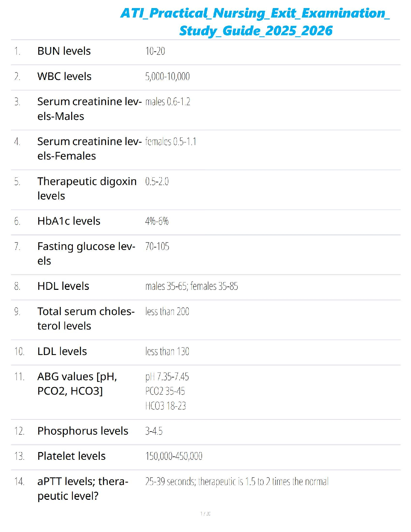Screen dimensions: 411x532
Task: Select the HbA1c value 4%-6%
Action: [x=157, y=221]
